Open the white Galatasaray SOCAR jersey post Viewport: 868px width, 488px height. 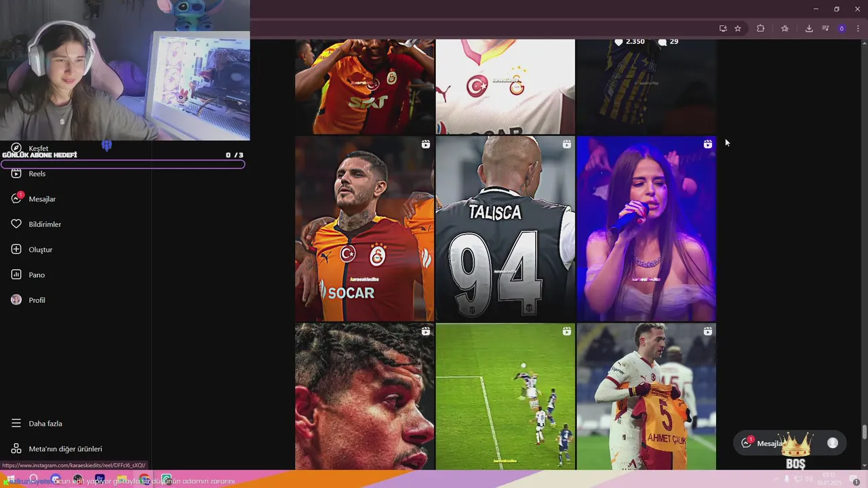click(x=505, y=87)
